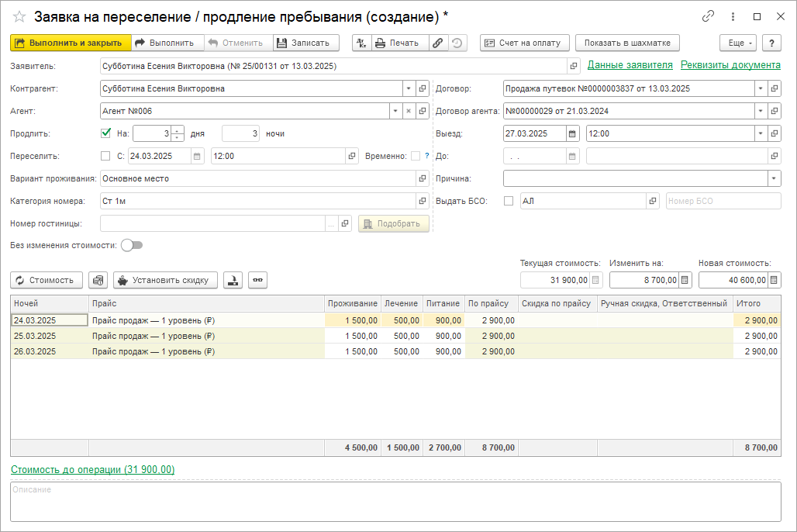The image size is (797, 532).
Task: Add this form to favorites with the star icon
Action: pyautogui.click(x=19, y=16)
